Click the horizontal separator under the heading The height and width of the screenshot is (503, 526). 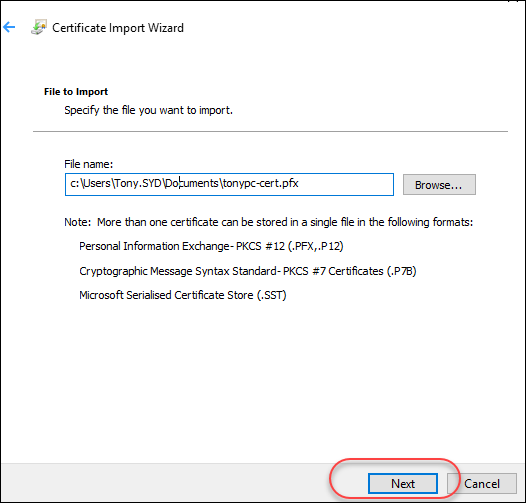pos(270,132)
